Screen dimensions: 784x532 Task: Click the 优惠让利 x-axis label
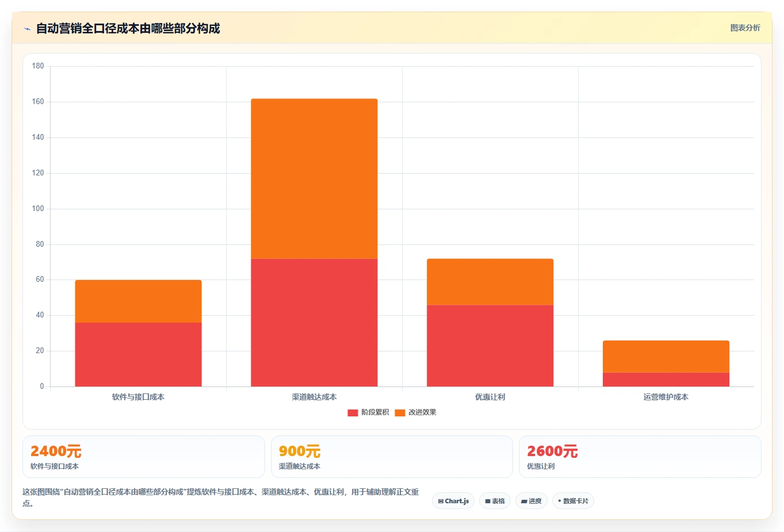(x=490, y=397)
